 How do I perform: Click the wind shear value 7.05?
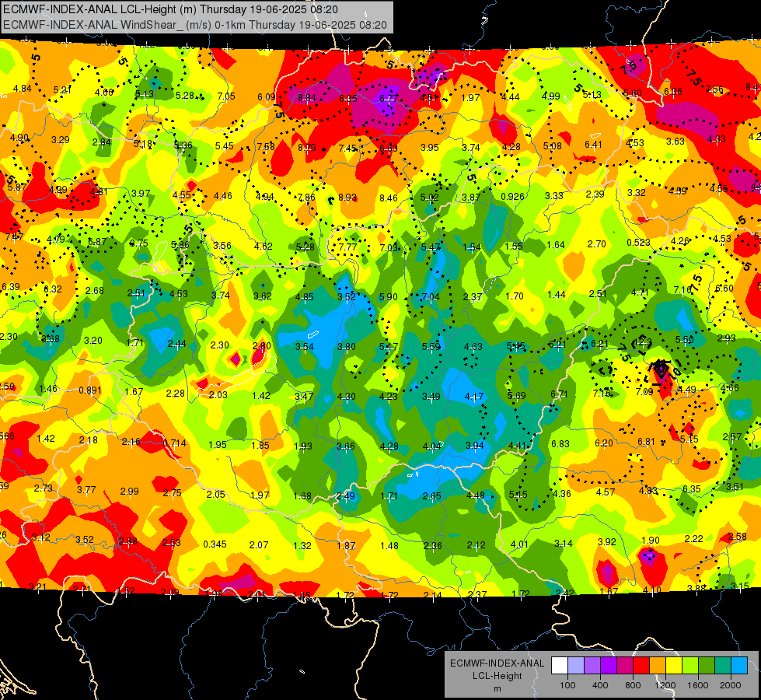(x=226, y=96)
